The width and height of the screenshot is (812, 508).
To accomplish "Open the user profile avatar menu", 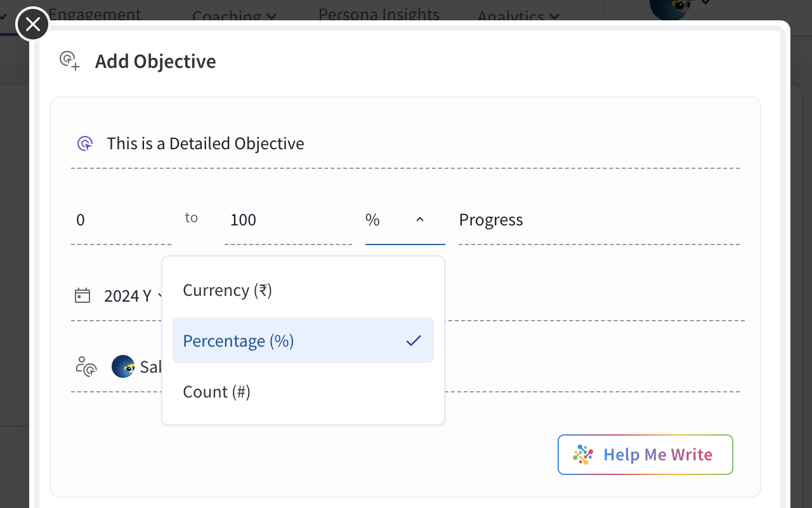I will click(x=669, y=8).
